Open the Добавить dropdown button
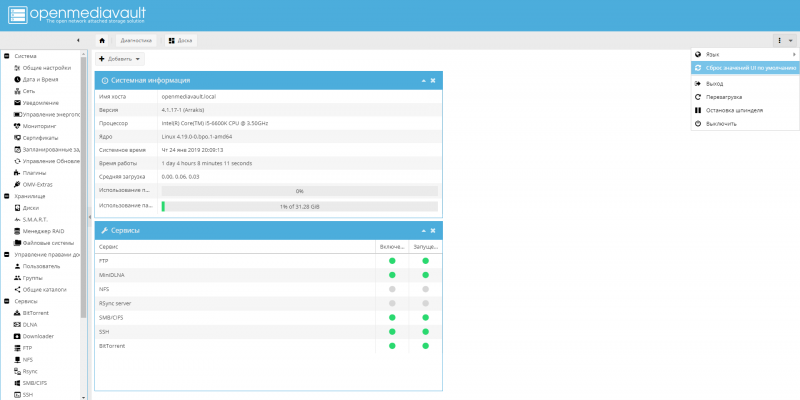 pos(119,59)
